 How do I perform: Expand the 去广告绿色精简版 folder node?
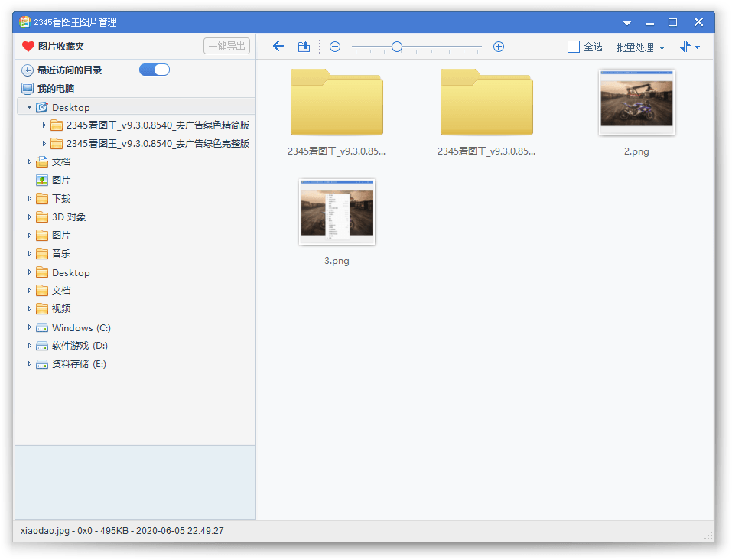pos(44,125)
